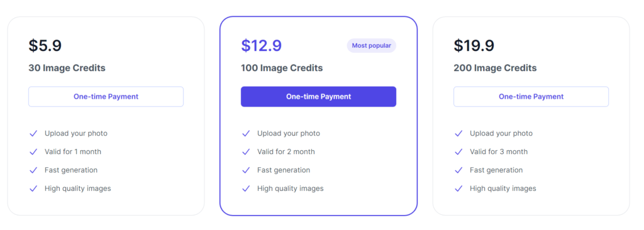Click checkmark next to Valid for 3 month
The height and width of the screenshot is (230, 644).
pos(458,151)
